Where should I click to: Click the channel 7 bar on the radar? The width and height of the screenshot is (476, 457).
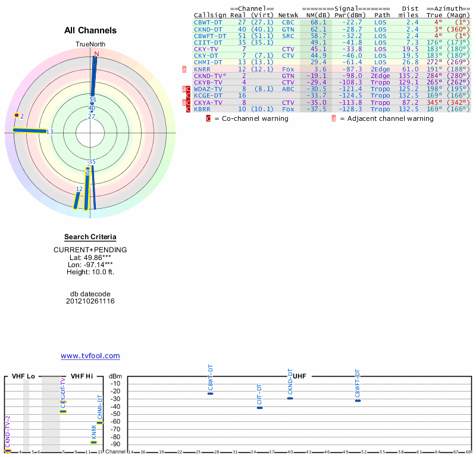click(87, 188)
